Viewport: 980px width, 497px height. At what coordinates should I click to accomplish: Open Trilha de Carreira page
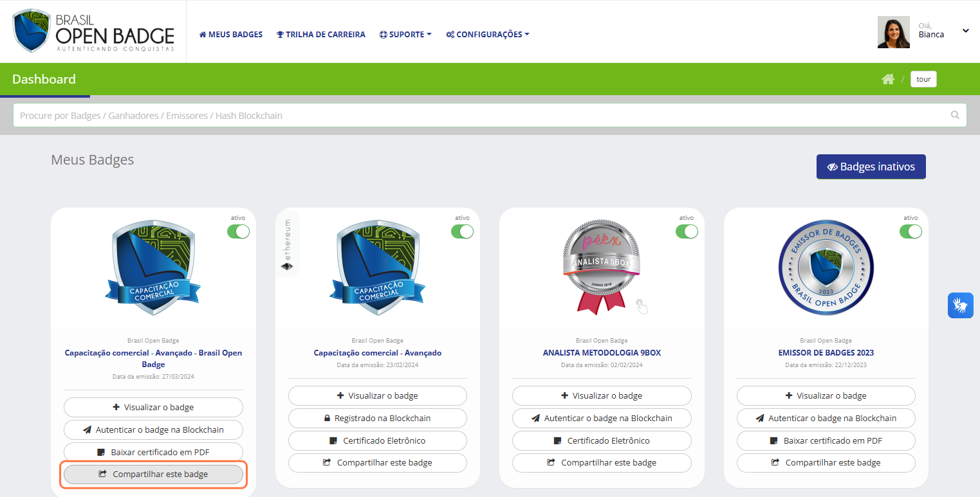tap(321, 35)
